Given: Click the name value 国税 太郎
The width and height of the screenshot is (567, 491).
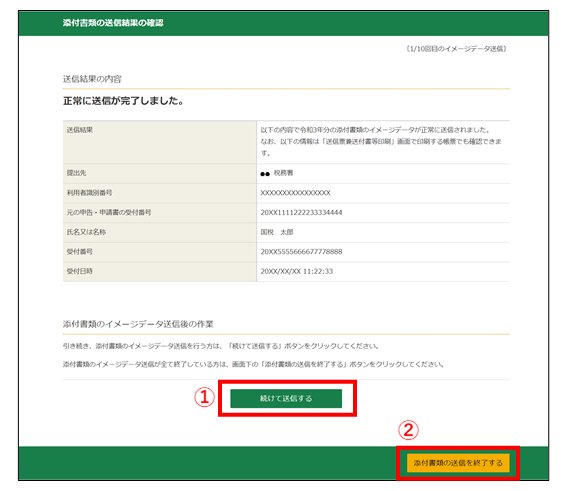Looking at the screenshot, I should tap(277, 232).
